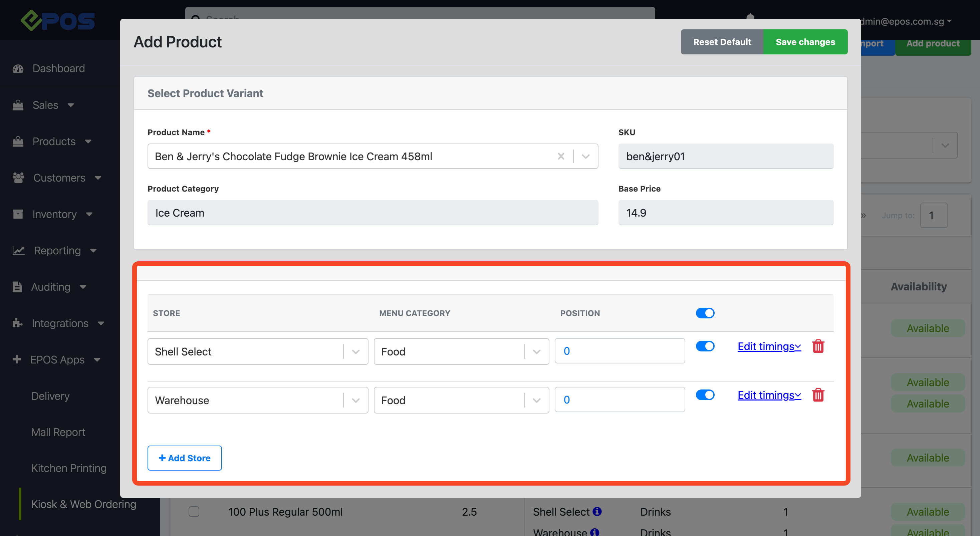The height and width of the screenshot is (536, 980).
Task: Click the Product Category field
Action: coord(373,213)
